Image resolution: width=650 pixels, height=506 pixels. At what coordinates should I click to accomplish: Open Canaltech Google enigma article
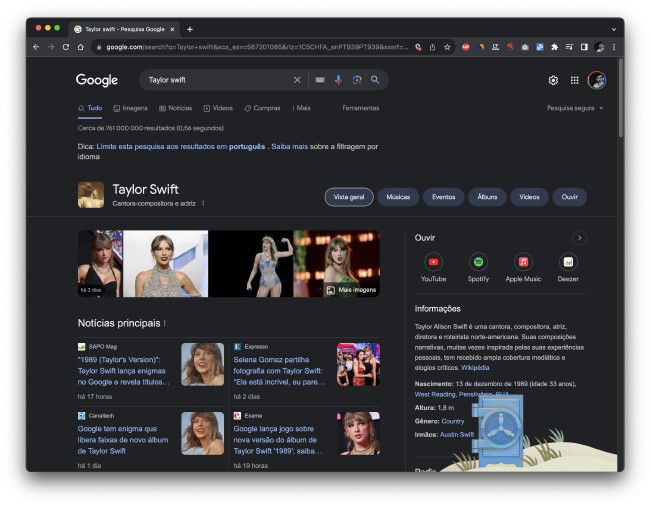(x=123, y=440)
